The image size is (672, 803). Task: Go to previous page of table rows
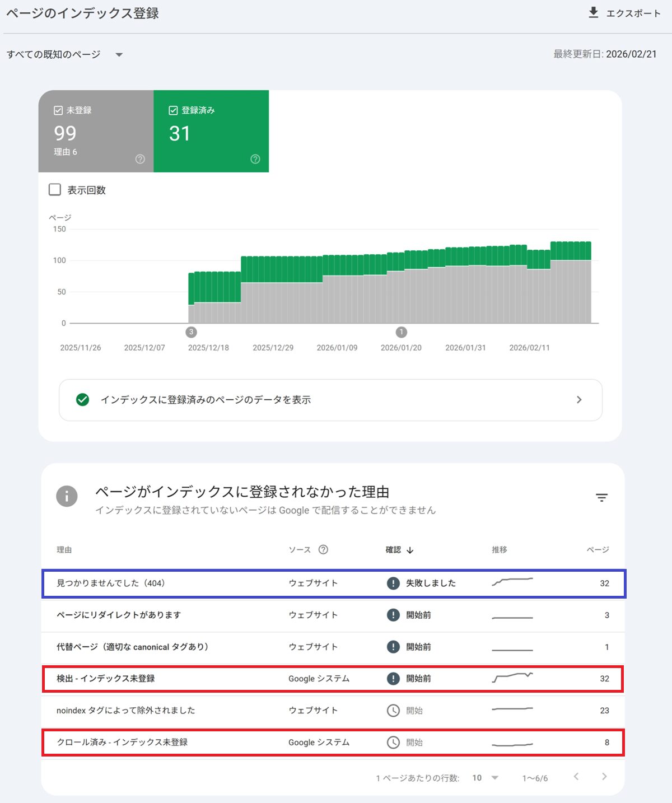576,776
